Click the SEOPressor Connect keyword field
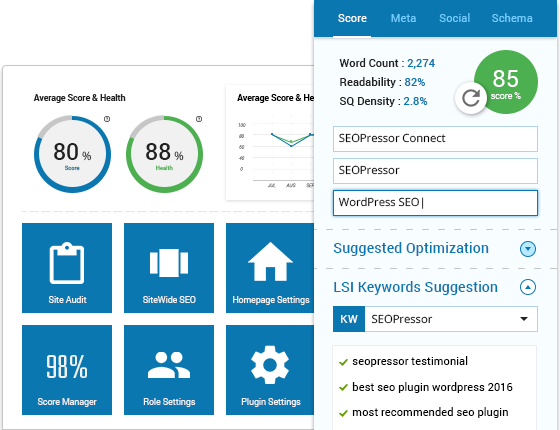 (435, 139)
